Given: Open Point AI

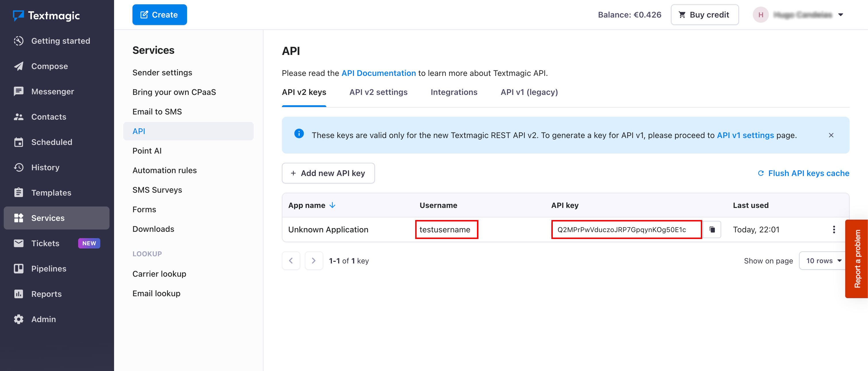Looking at the screenshot, I should tap(188, 151).
